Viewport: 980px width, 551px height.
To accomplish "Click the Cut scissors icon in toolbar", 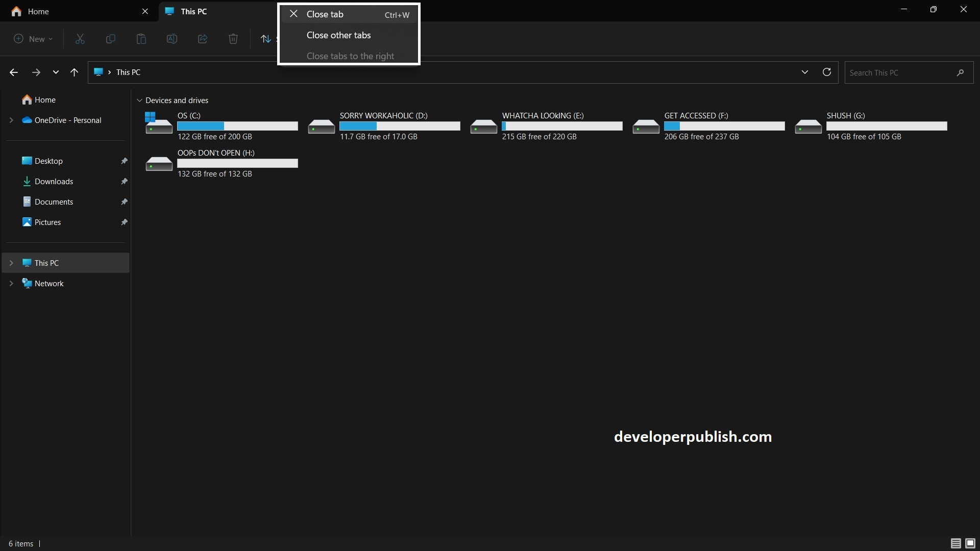I will click(x=80, y=39).
